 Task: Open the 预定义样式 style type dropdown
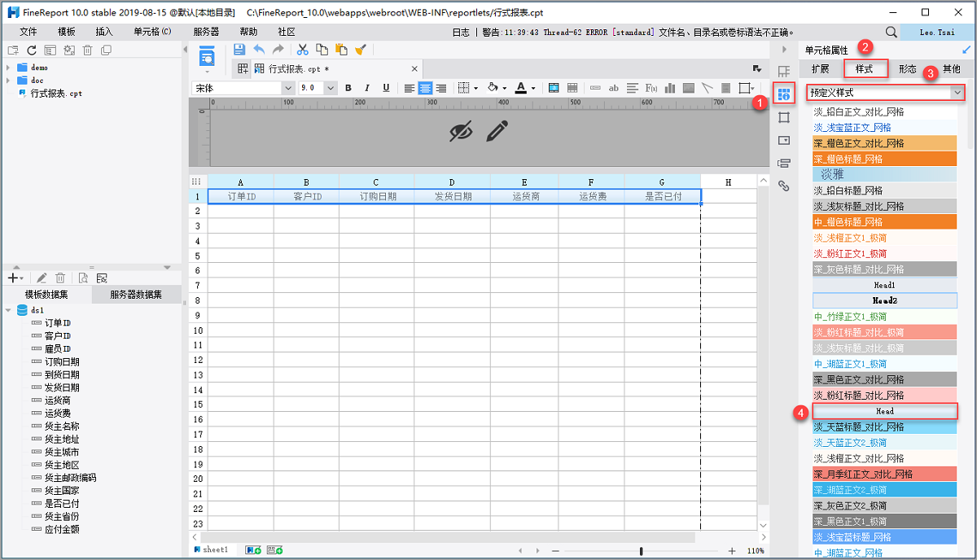coord(885,93)
